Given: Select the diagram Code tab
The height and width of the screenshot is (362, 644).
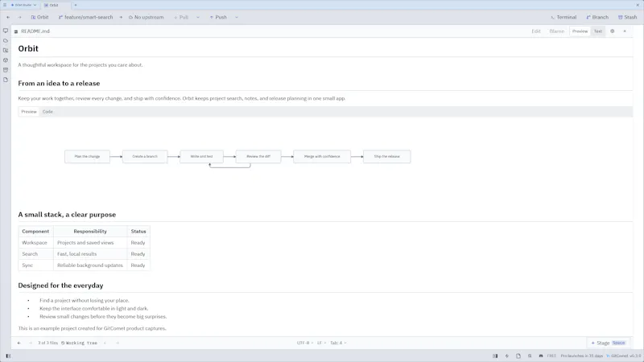Looking at the screenshot, I should [47, 112].
